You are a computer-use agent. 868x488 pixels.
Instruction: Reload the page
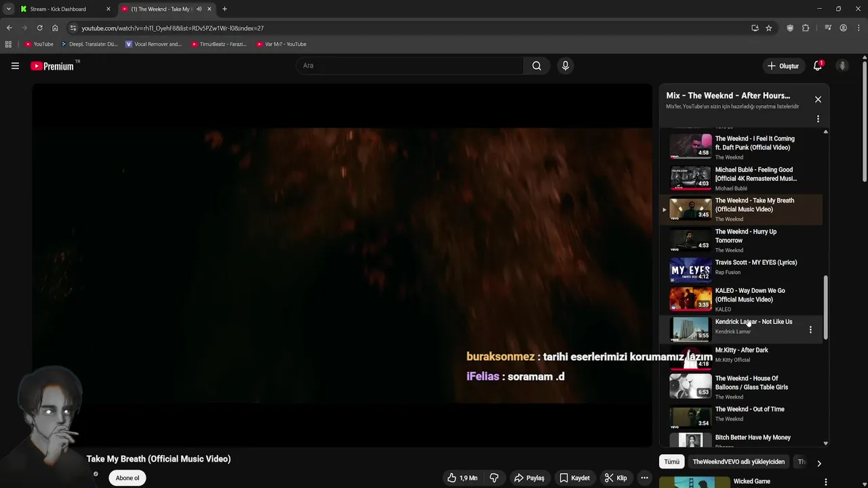click(x=39, y=28)
